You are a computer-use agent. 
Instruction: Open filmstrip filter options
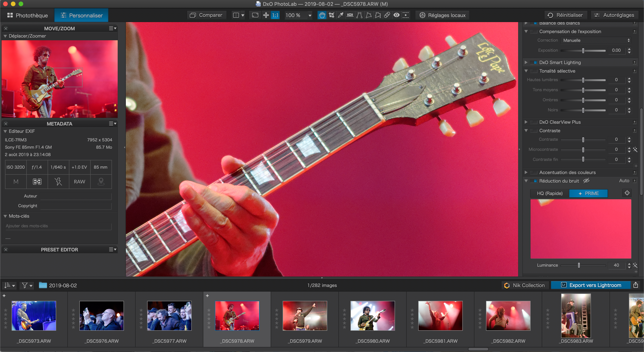(x=27, y=285)
